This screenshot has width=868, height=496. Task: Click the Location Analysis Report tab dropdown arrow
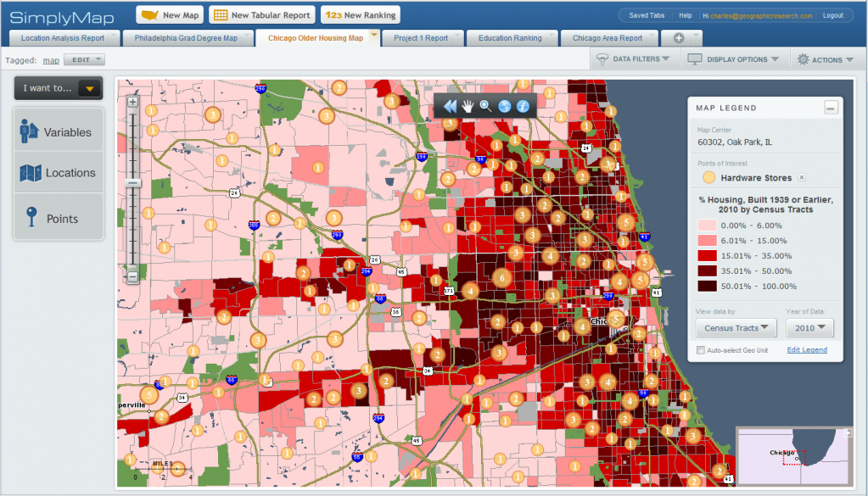click(x=114, y=37)
